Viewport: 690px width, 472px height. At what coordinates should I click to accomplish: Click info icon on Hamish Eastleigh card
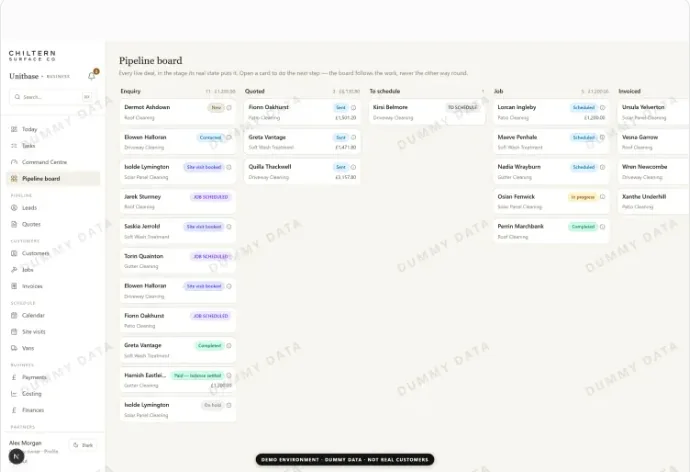[x=229, y=375]
